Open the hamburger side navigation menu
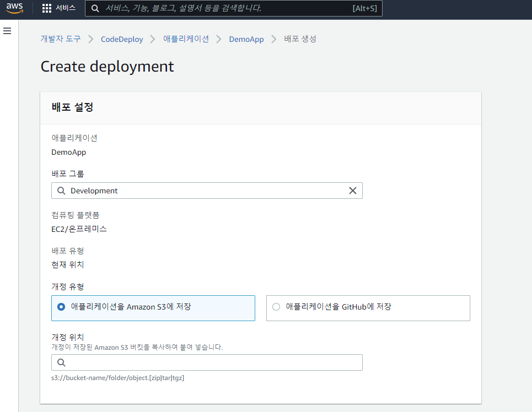Image resolution: width=532 pixels, height=412 pixels. coord(7,31)
